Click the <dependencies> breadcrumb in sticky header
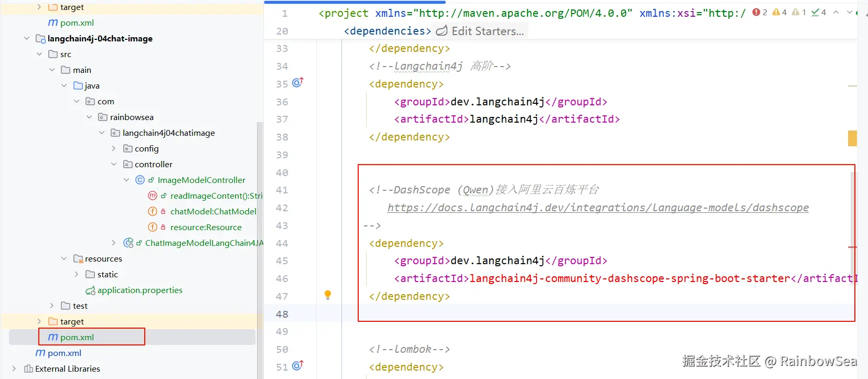Screen dimensions: 868x379 coord(388,31)
